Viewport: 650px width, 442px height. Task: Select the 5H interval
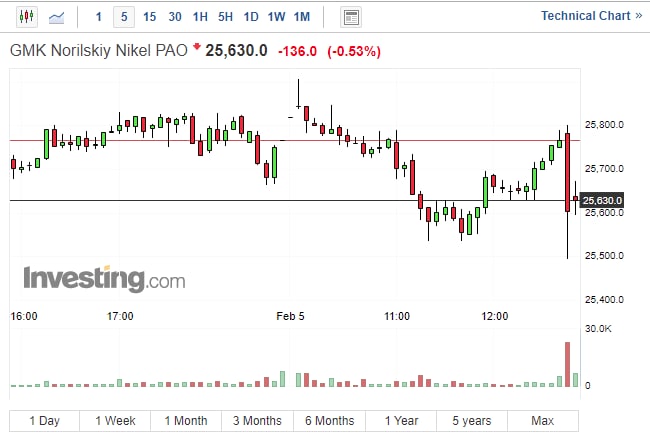pyautogui.click(x=226, y=17)
